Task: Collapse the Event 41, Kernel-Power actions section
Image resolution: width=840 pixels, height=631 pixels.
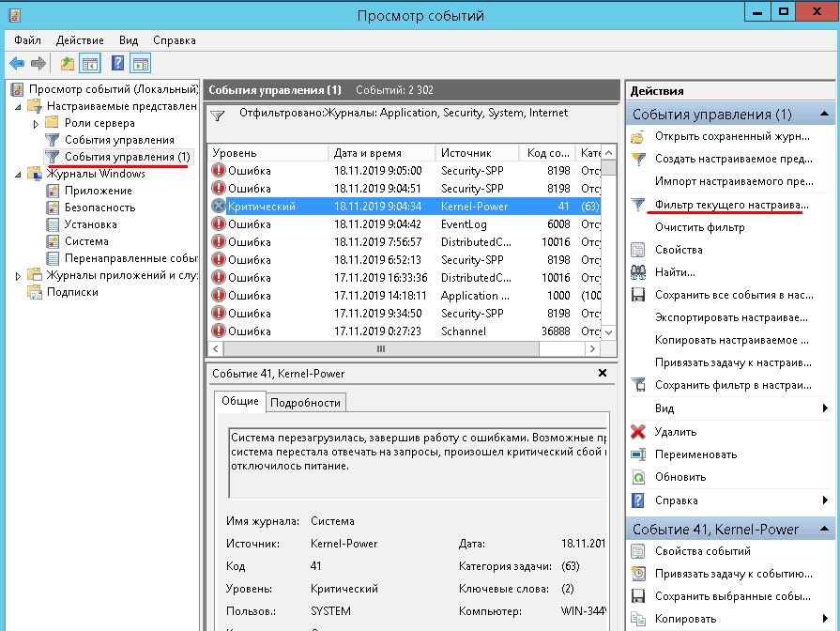Action: pyautogui.click(x=824, y=529)
